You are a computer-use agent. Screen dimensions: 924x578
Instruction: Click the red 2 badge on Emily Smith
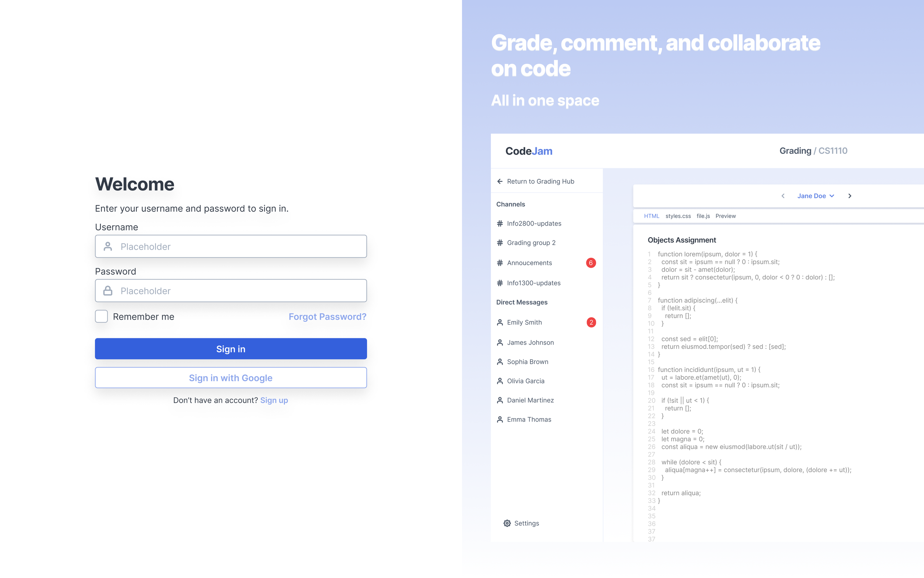(591, 322)
